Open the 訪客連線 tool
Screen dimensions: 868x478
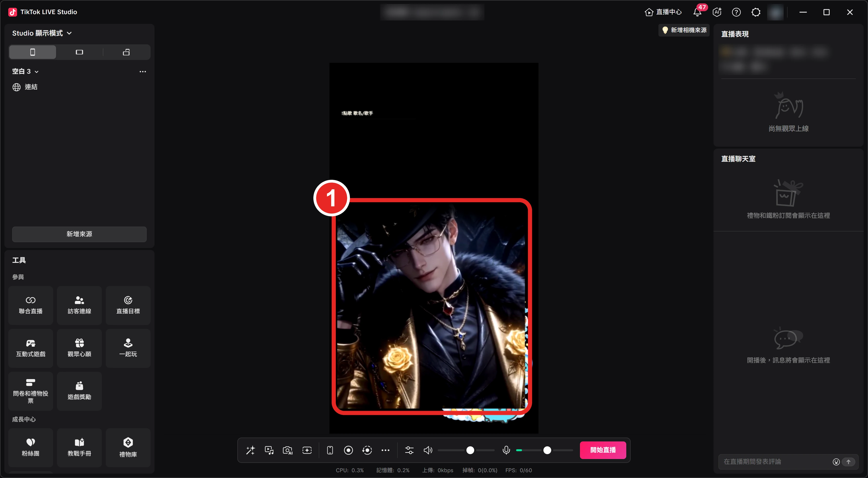tap(79, 305)
